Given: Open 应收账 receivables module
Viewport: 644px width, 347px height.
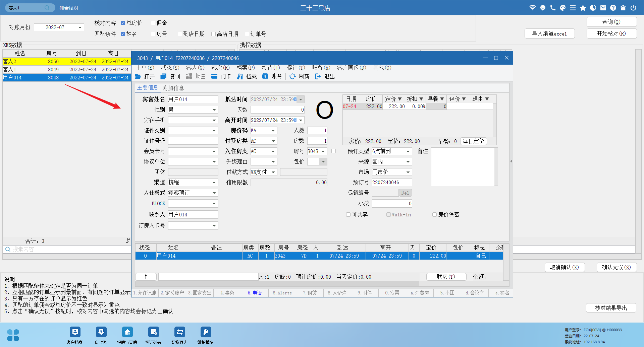Looking at the screenshot, I should (101, 335).
